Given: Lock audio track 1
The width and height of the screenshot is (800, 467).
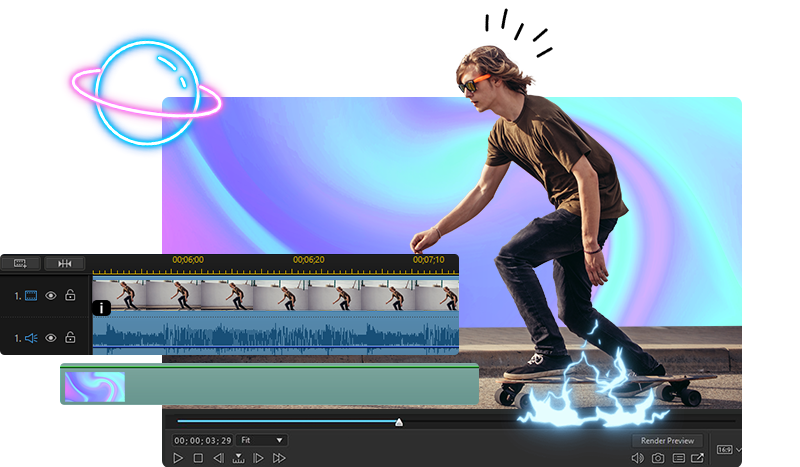Looking at the screenshot, I should point(70,337).
